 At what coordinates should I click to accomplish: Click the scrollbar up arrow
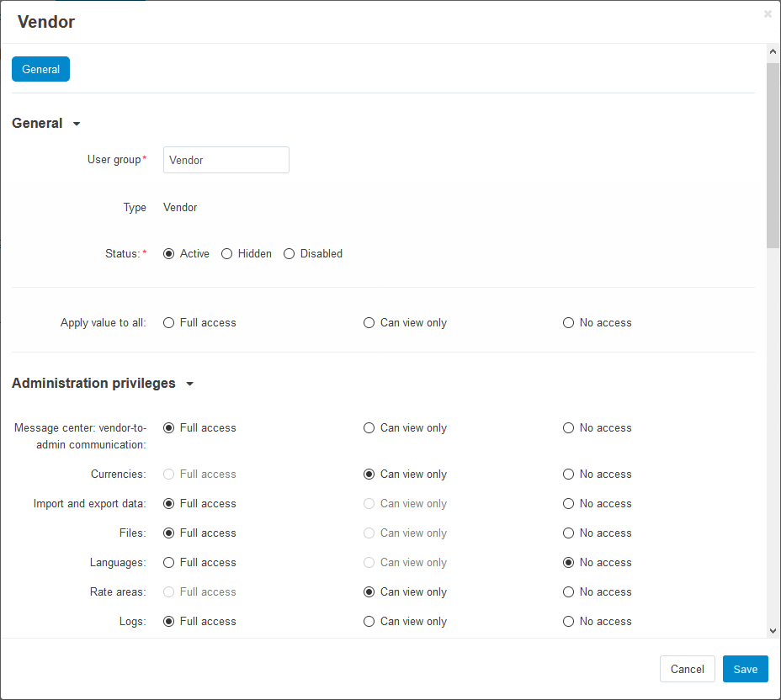(x=773, y=51)
